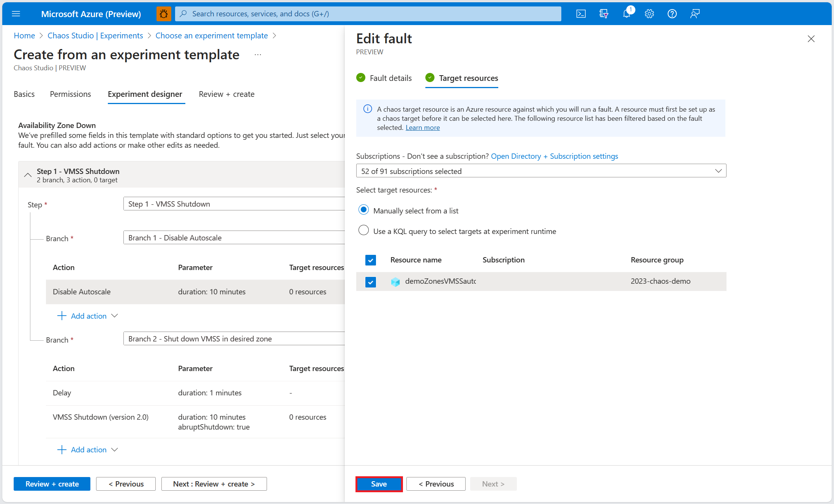Click the Save button in Edit fault

pos(379,483)
